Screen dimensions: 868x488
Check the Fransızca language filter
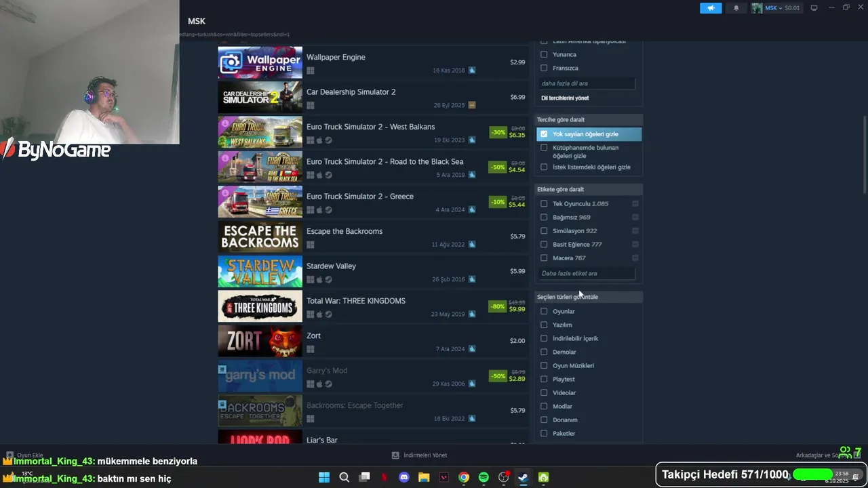point(544,68)
